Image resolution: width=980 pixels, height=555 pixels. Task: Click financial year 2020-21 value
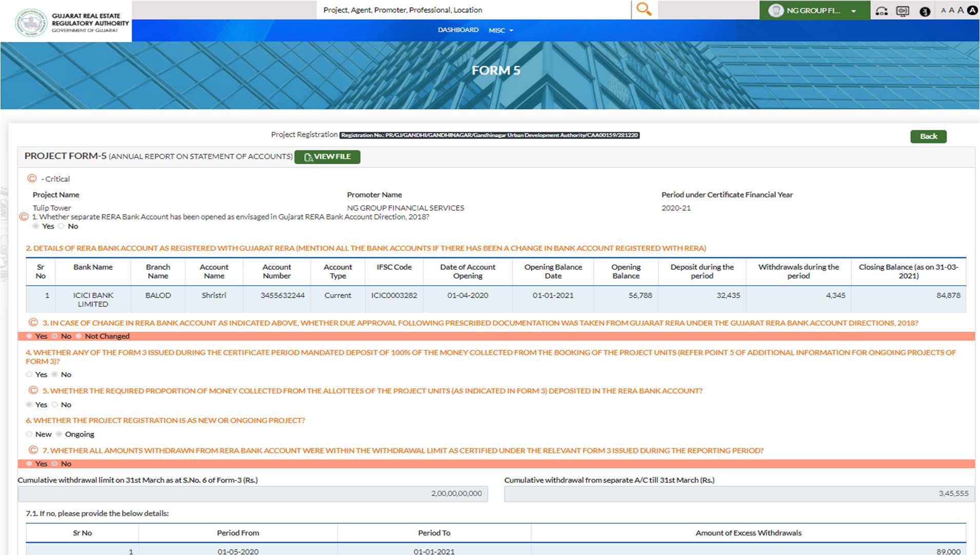pyautogui.click(x=676, y=208)
